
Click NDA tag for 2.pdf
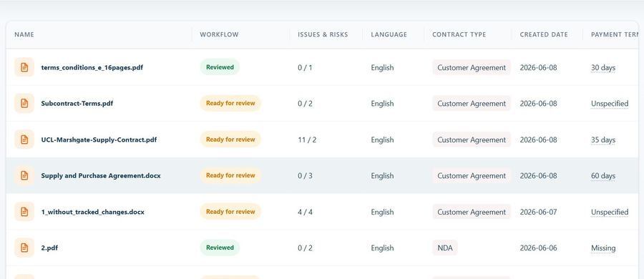click(445, 248)
